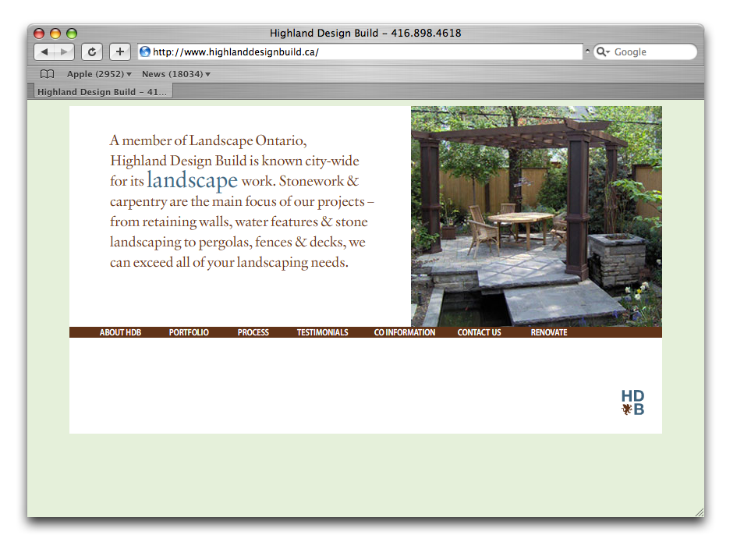The height and width of the screenshot is (560, 751).
Task: Open CO INFORMATION in the nav bar
Action: click(x=404, y=332)
